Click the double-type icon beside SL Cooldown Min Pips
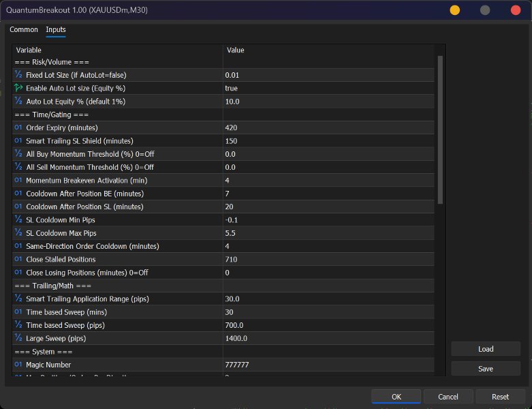 pyautogui.click(x=18, y=219)
